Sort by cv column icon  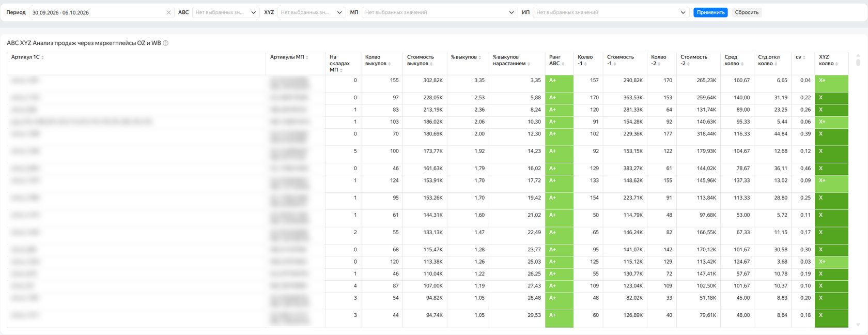[804, 57]
